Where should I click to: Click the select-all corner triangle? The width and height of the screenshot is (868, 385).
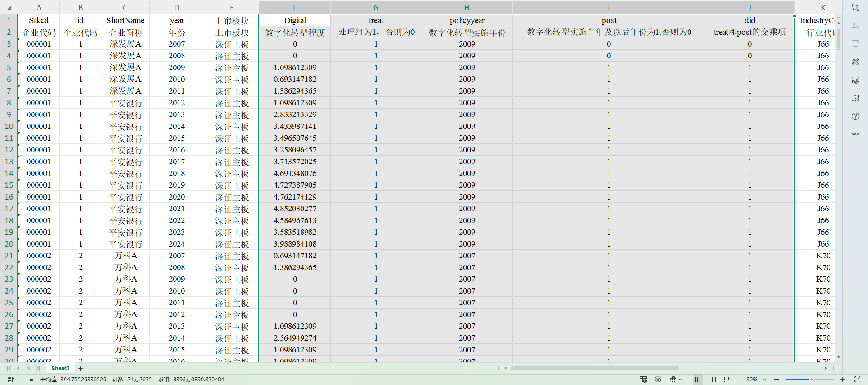coord(9,8)
